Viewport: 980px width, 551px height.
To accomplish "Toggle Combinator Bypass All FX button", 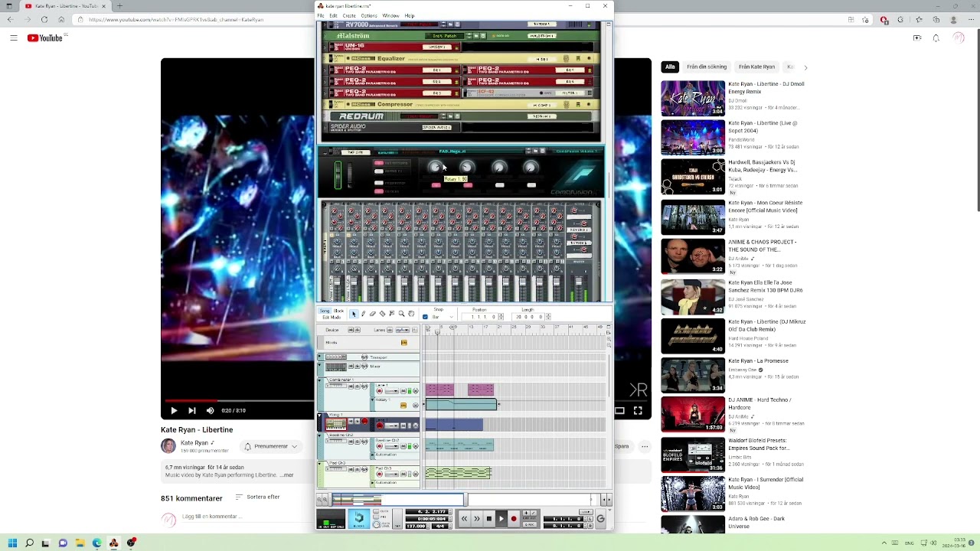I will [379, 171].
